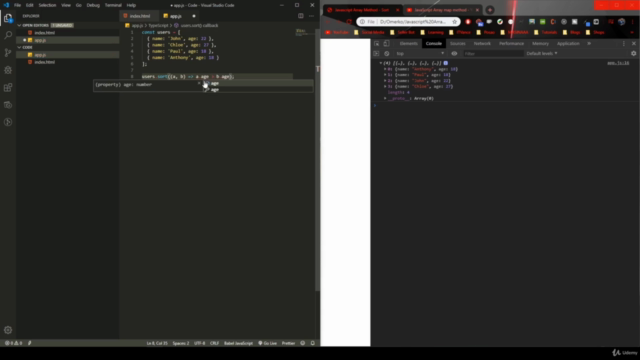Image resolution: width=640 pixels, height=360 pixels.
Task: Click the Chrome address bar
Action: point(407,22)
